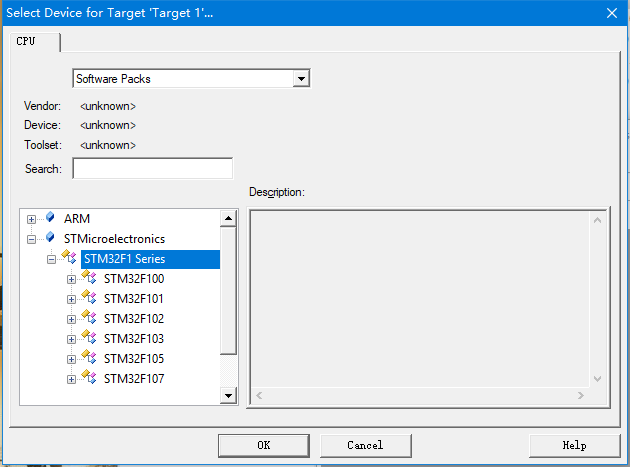Click the device tree scroll up arrow

tap(228, 218)
